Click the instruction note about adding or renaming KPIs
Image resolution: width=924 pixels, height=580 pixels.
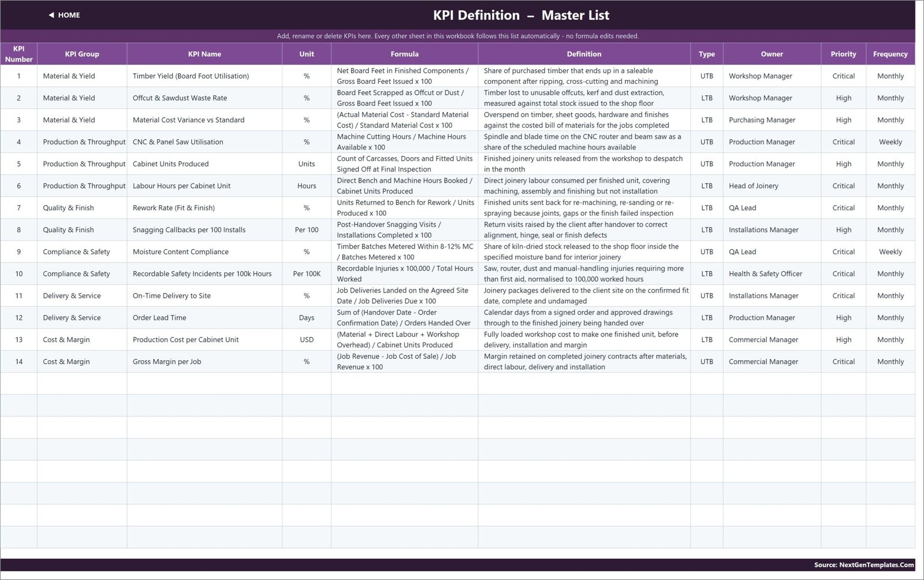tap(457, 36)
